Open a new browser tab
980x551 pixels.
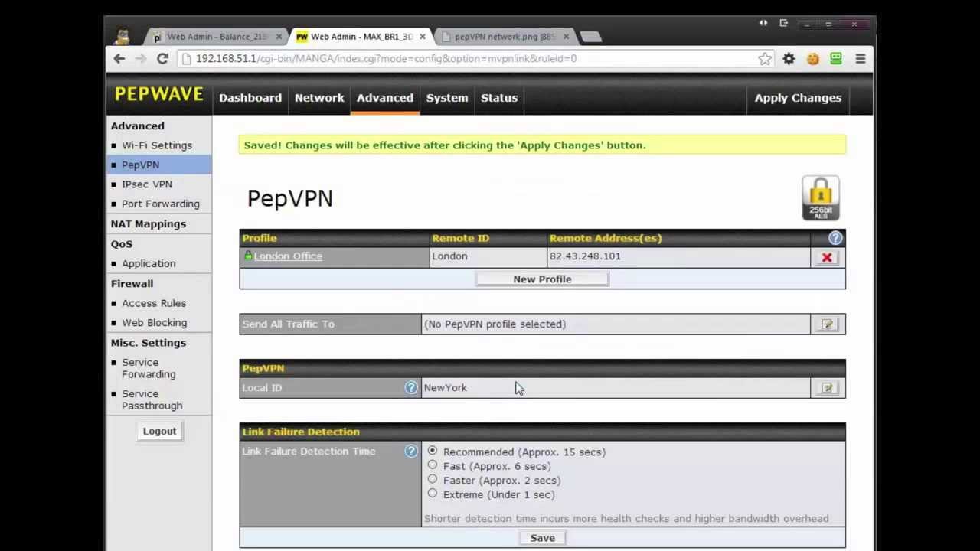(590, 37)
